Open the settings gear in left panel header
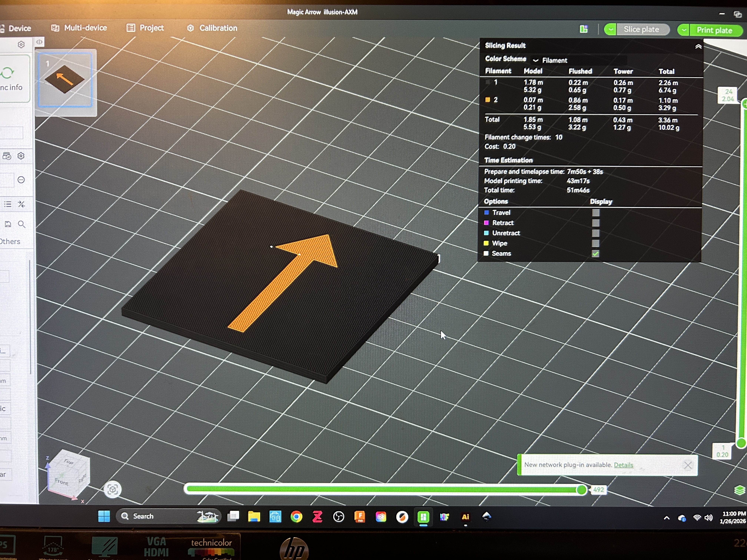747x560 pixels. [x=21, y=45]
